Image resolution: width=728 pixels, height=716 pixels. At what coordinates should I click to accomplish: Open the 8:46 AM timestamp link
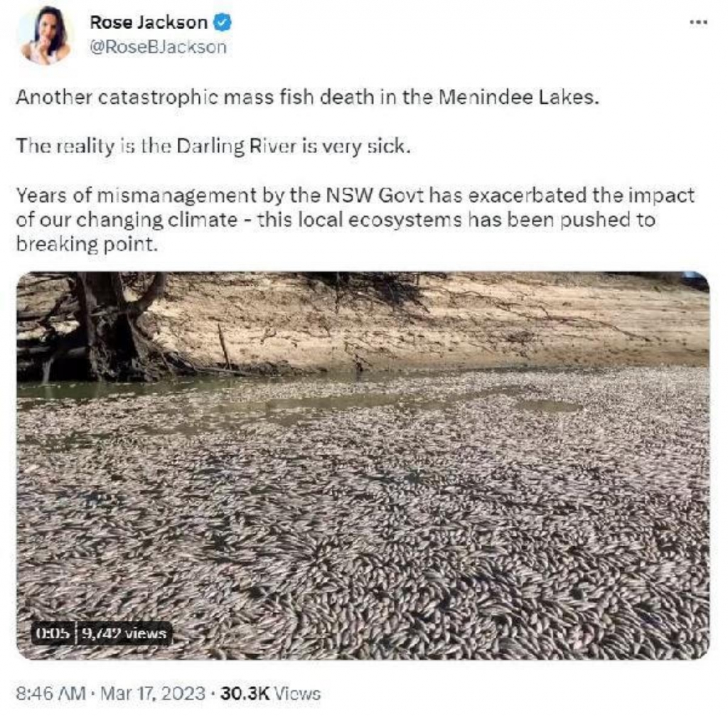(x=51, y=694)
